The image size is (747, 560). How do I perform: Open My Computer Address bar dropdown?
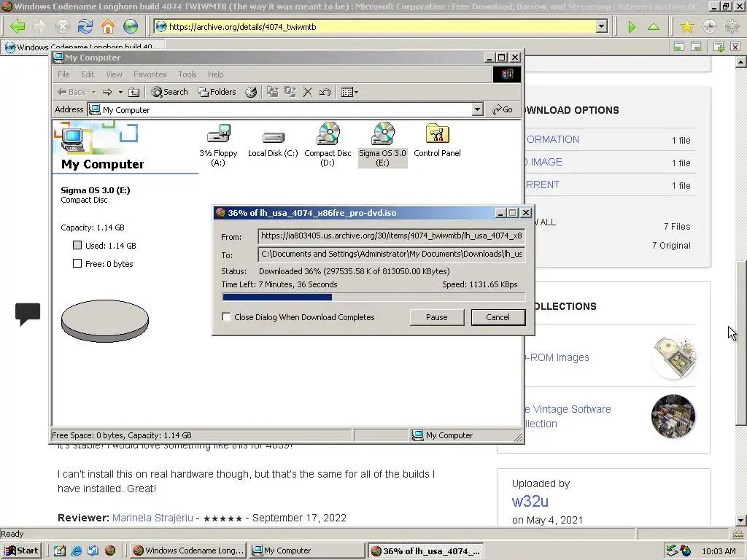click(477, 109)
